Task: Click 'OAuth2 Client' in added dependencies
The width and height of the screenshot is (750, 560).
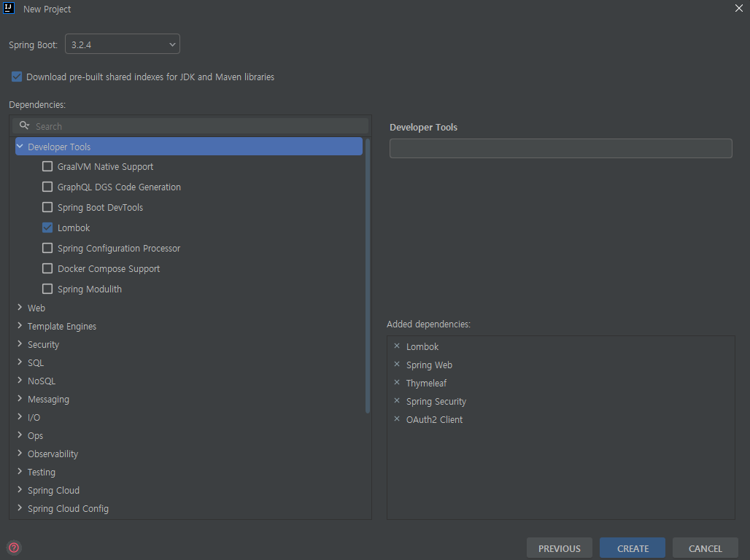Action: click(434, 419)
